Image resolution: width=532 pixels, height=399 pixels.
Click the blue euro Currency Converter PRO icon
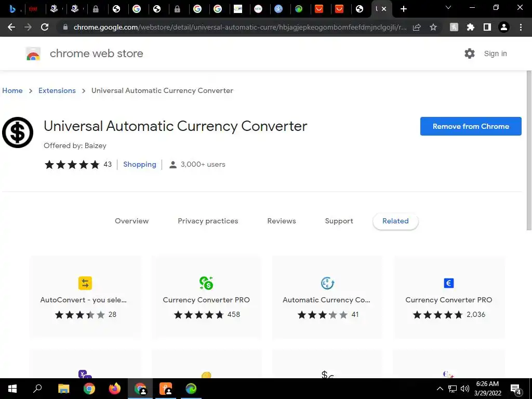(448, 283)
